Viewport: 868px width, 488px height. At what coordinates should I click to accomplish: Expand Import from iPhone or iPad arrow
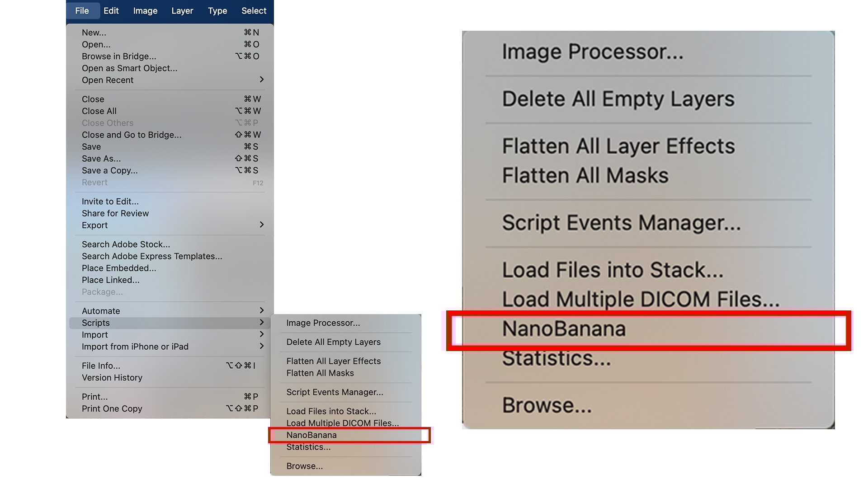[x=261, y=346]
